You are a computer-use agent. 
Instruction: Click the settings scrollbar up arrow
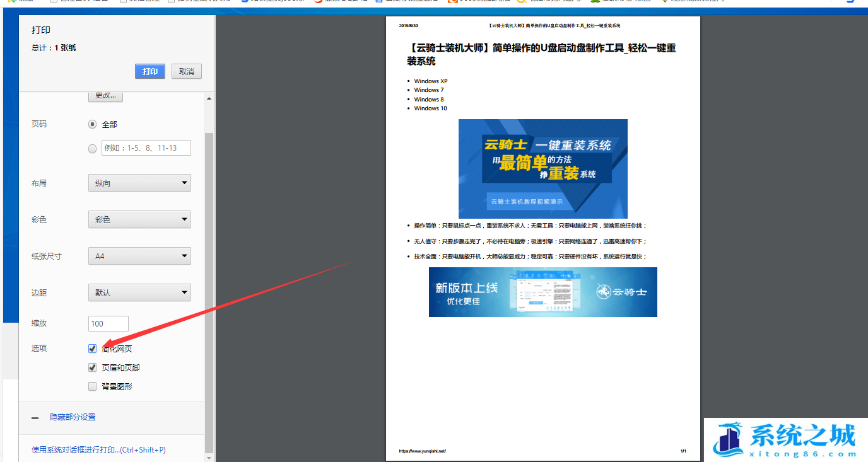click(209, 98)
